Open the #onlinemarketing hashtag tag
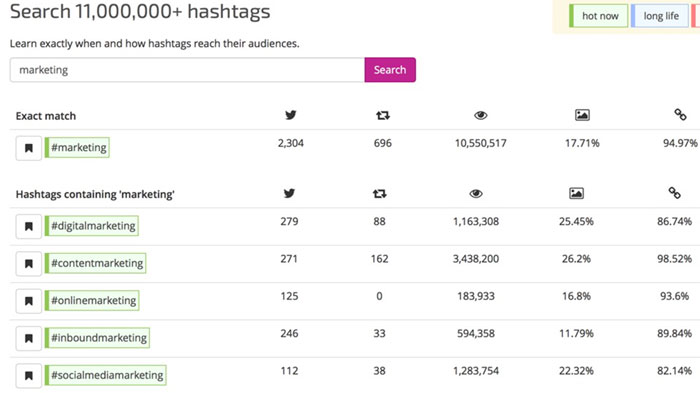This screenshot has height=393, width=700. (92, 301)
